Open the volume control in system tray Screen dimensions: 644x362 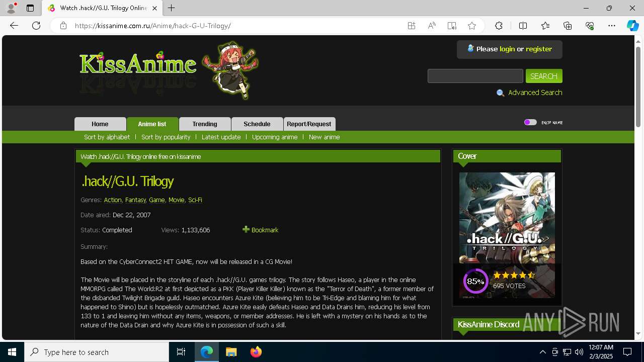click(579, 352)
